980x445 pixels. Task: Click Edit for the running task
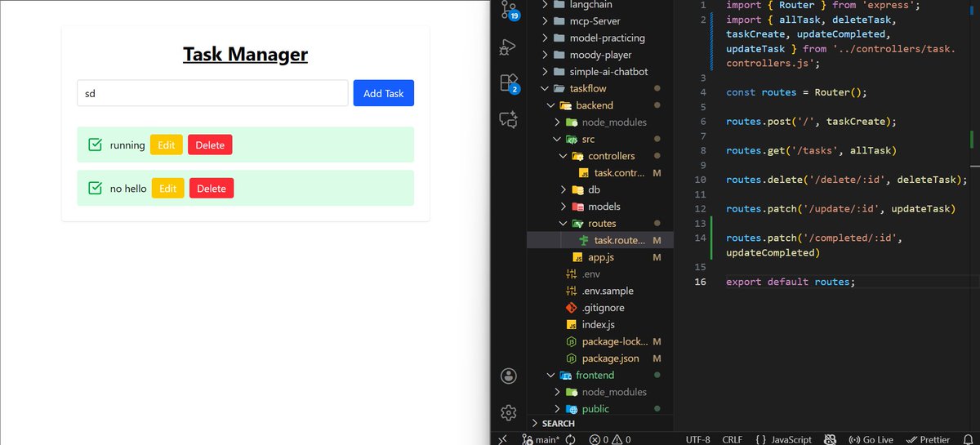[x=166, y=145]
